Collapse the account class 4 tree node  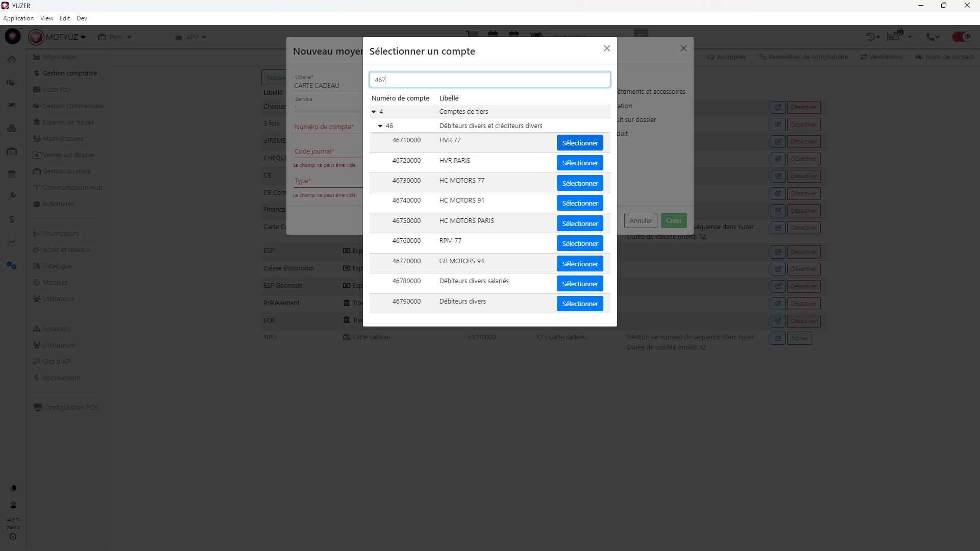click(x=374, y=112)
